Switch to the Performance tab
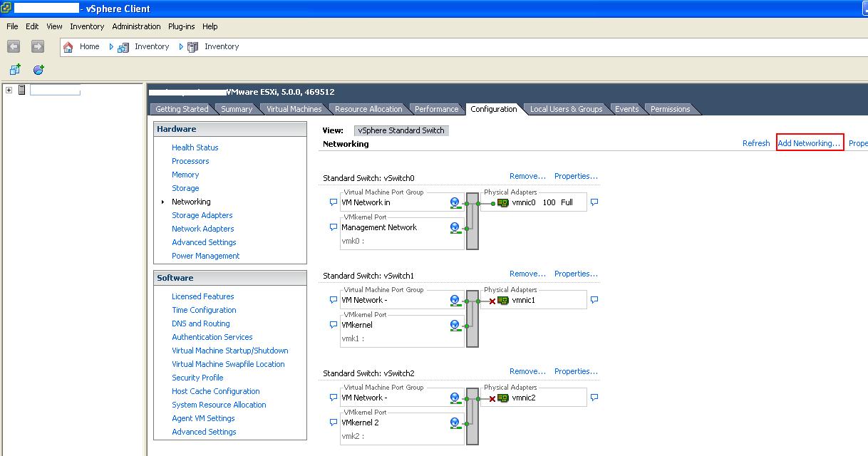 [437, 109]
